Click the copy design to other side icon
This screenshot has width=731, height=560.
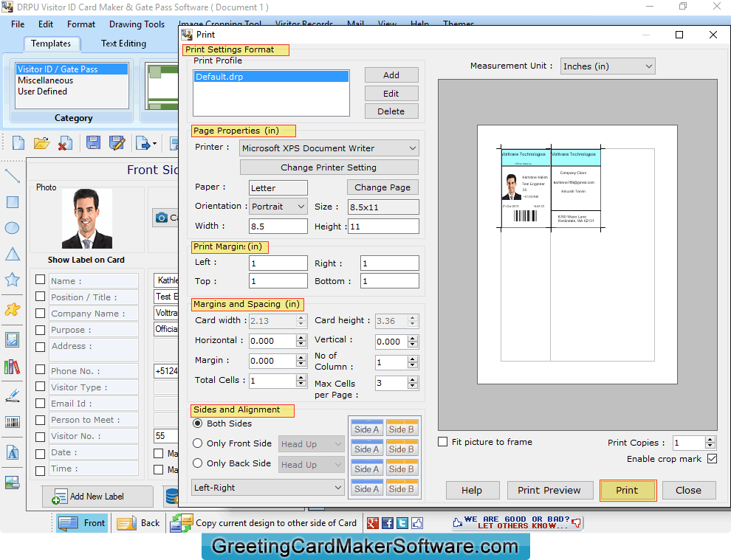pyautogui.click(x=182, y=523)
